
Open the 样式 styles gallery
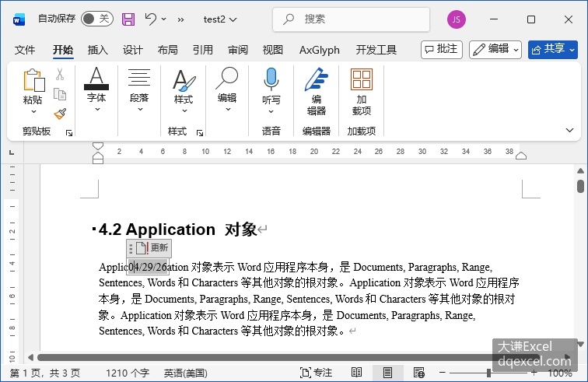point(184,90)
